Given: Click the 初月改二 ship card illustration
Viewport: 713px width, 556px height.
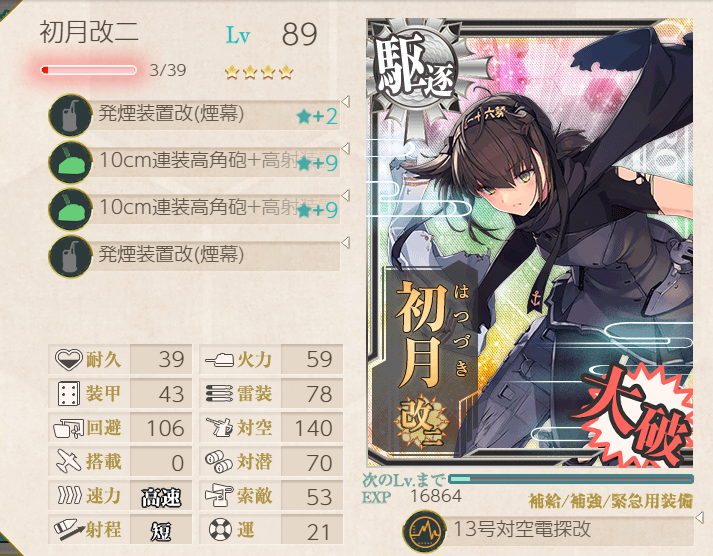Looking at the screenshot, I should point(530,243).
